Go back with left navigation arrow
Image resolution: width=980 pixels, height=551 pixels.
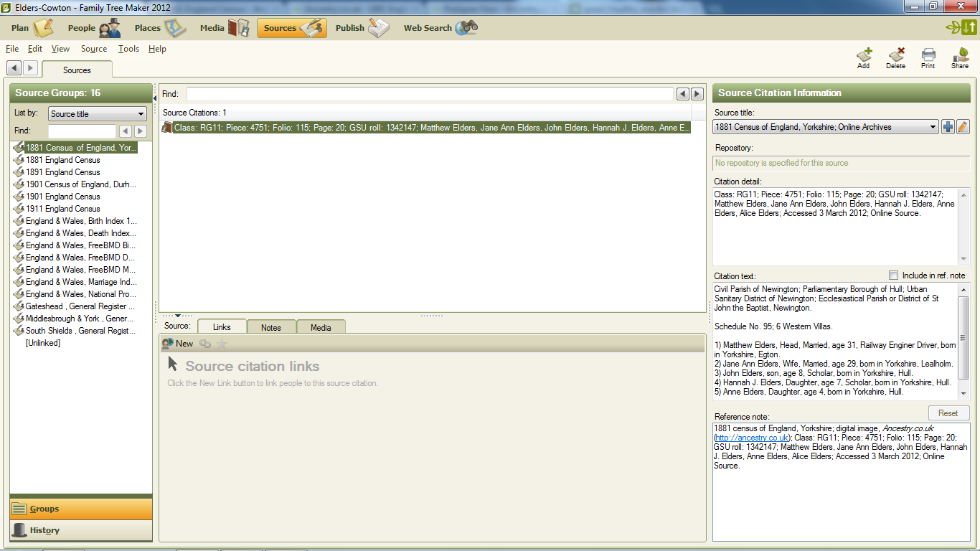coord(14,67)
